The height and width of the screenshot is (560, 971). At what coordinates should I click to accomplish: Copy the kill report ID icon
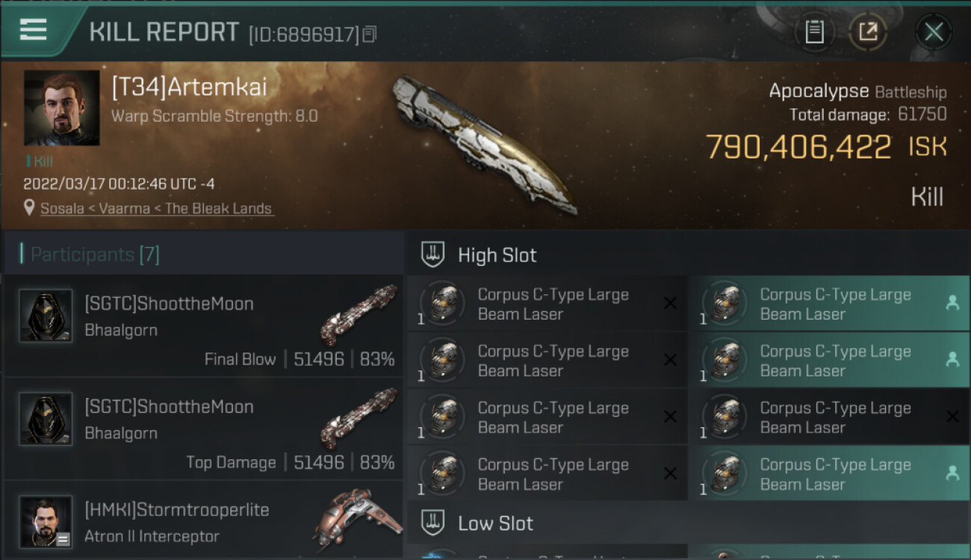pos(370,34)
